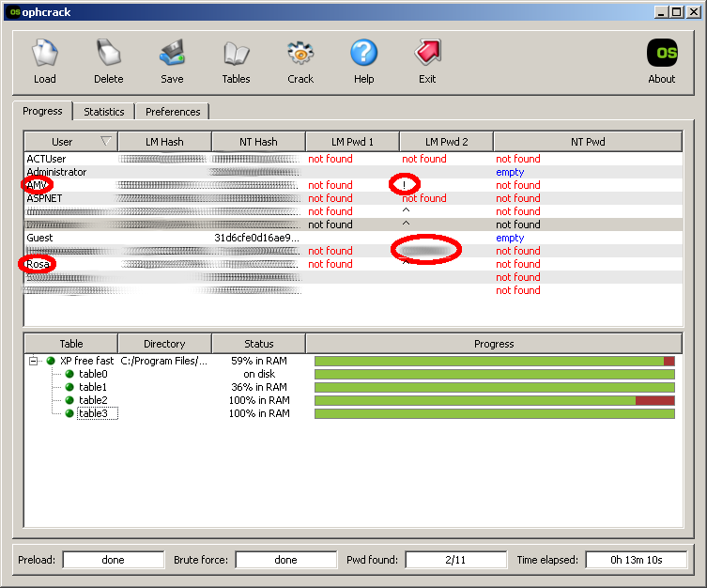Select the Administrator user row
Viewport: 707px width, 588px height.
coord(353,172)
